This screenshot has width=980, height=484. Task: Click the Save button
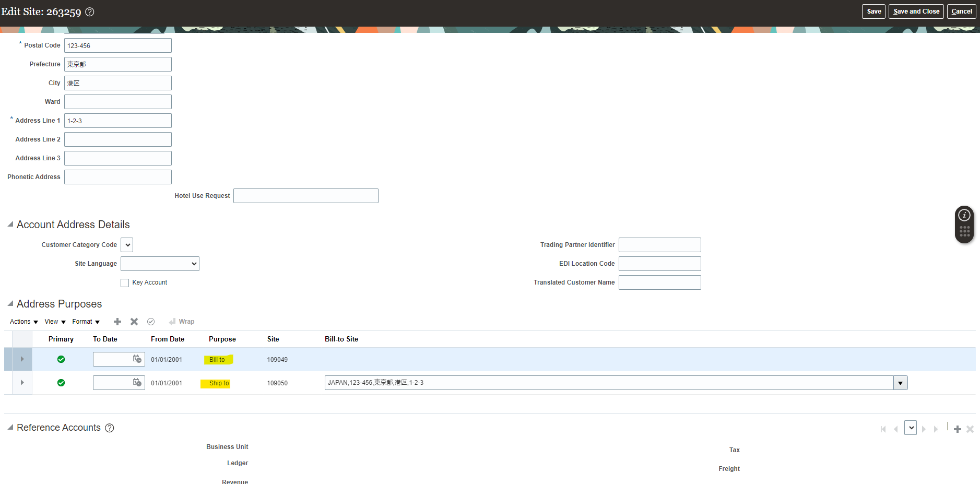[x=873, y=11]
